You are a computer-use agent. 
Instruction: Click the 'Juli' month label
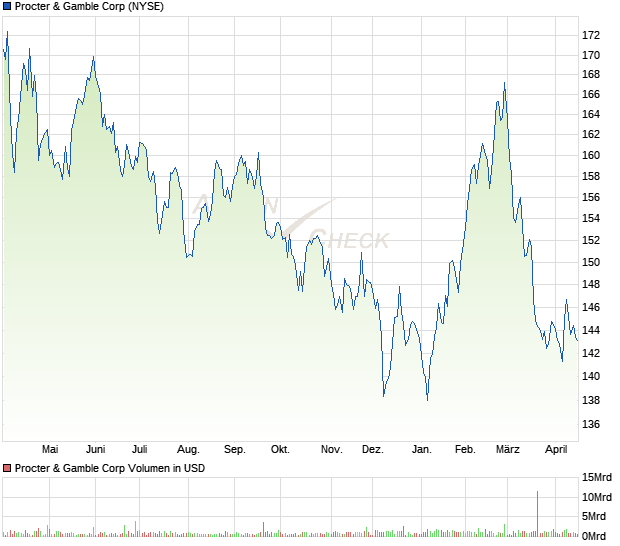[140, 449]
